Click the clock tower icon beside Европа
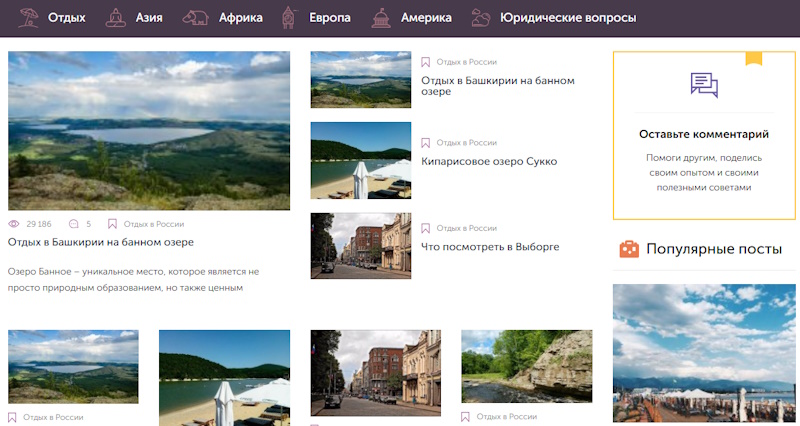 [288, 17]
